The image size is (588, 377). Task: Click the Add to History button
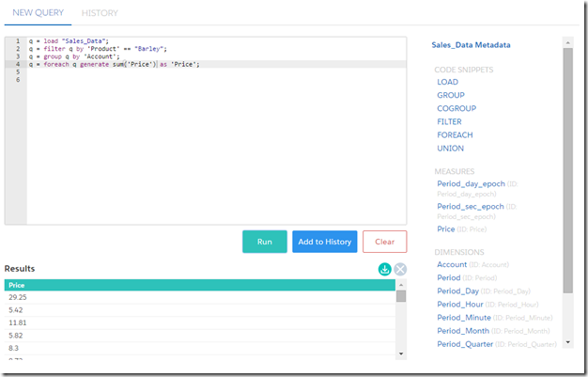click(325, 242)
